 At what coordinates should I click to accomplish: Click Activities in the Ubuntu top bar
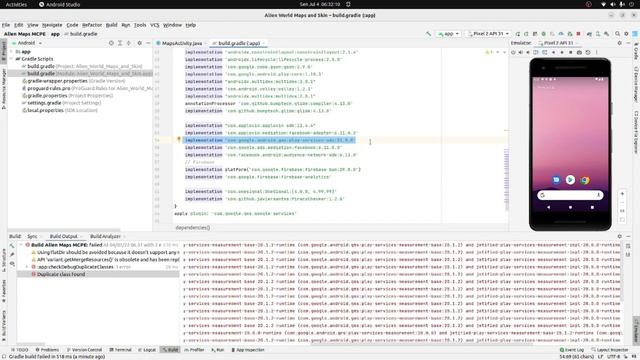pos(16,4)
